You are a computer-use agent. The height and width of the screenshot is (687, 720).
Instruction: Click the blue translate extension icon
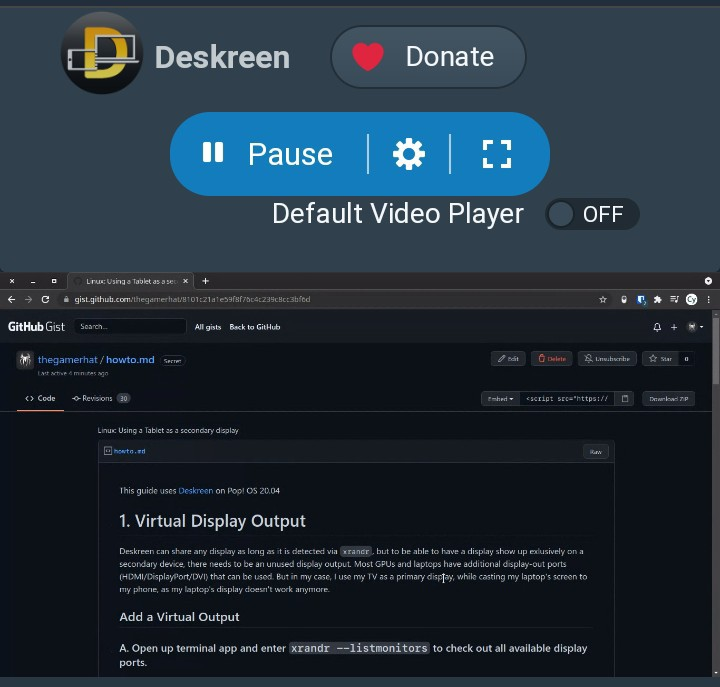pos(641,299)
